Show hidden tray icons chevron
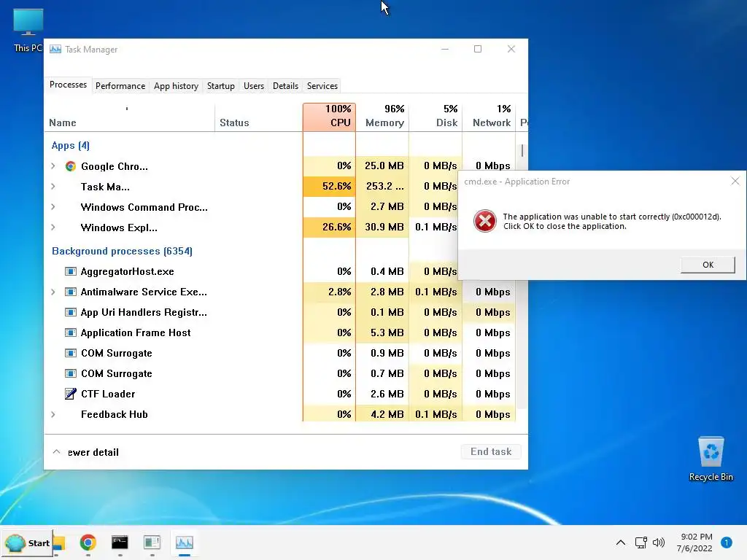The height and width of the screenshot is (560, 747). coord(621,542)
